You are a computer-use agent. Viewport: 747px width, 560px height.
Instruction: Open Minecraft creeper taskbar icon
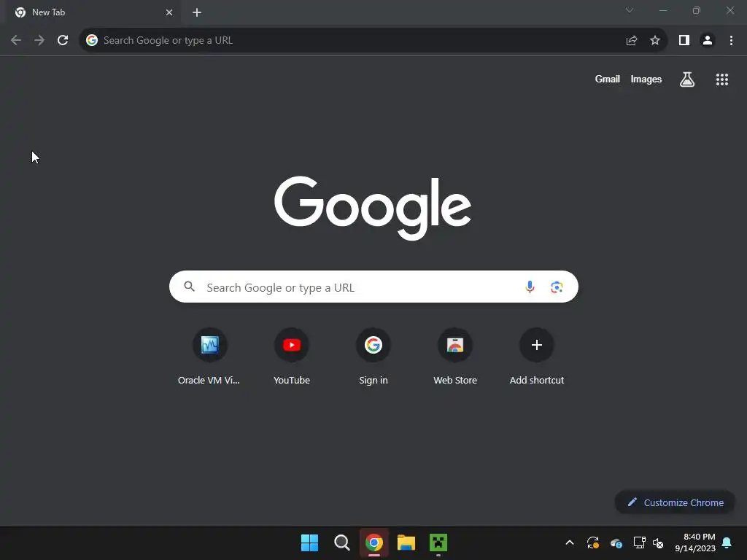tap(438, 542)
